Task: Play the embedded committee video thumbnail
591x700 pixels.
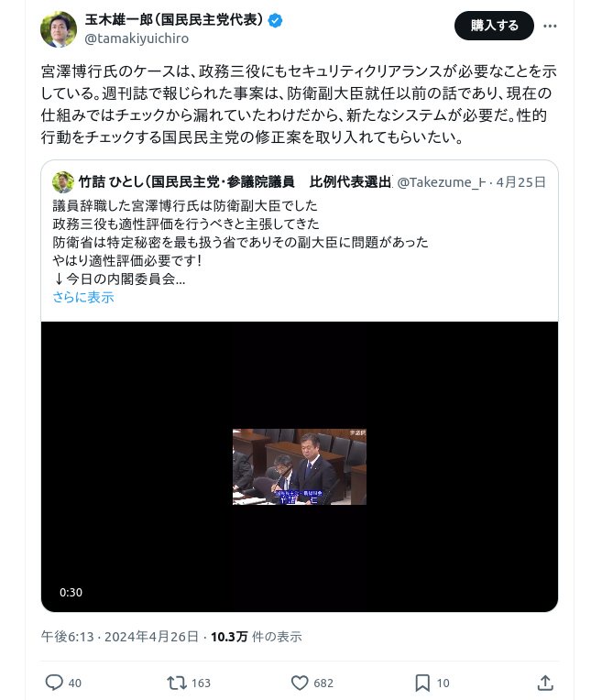Action: click(x=300, y=466)
